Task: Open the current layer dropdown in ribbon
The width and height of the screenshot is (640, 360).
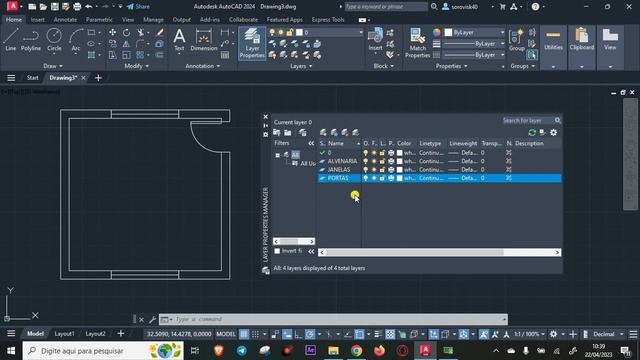Action: (x=360, y=32)
